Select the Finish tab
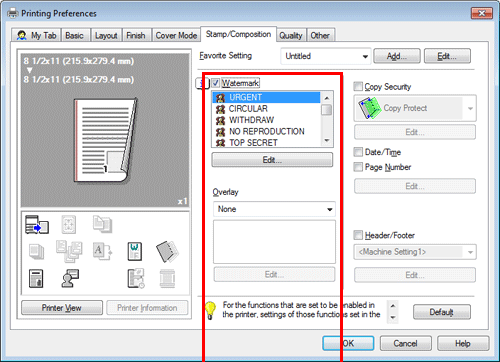The height and width of the screenshot is (362, 500). (x=136, y=35)
